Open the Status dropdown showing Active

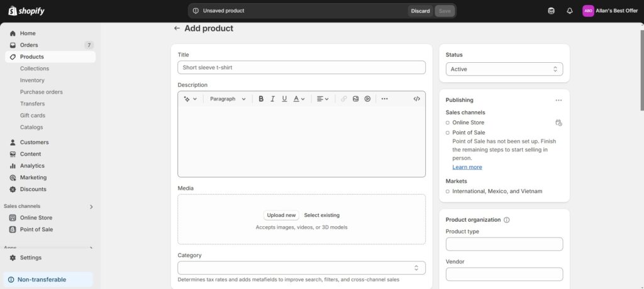pos(504,69)
